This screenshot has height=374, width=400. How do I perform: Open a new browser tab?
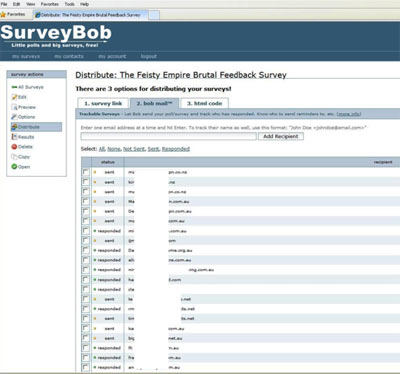point(154,15)
